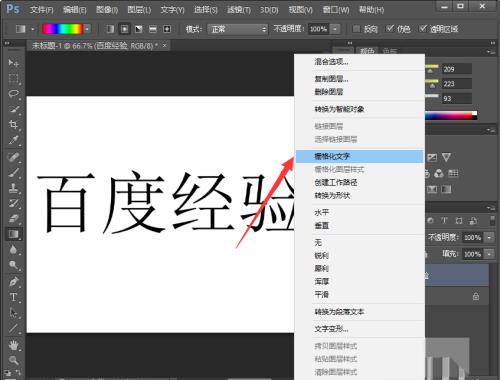Viewport: 500px width, 380px height.
Task: Close the 未标题-1 document tab
Action: tap(164, 45)
